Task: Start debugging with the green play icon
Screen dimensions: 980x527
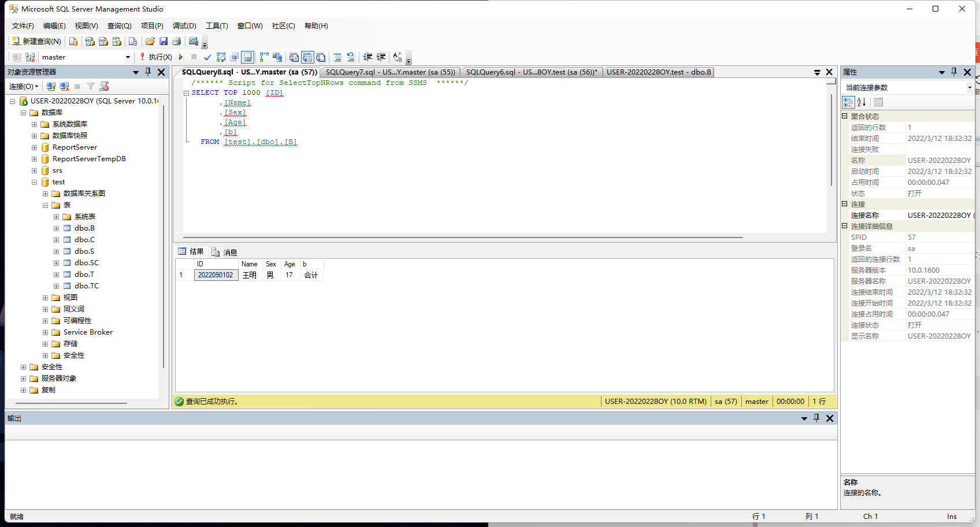Action: click(181, 57)
